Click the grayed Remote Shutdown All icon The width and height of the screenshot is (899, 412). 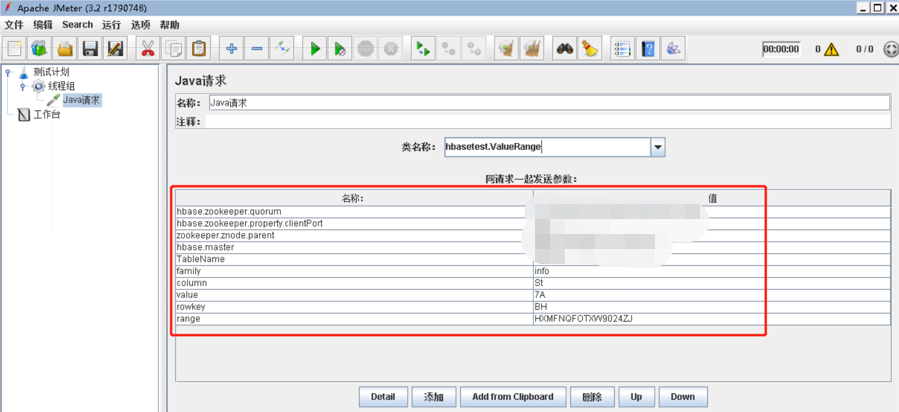coord(474,49)
